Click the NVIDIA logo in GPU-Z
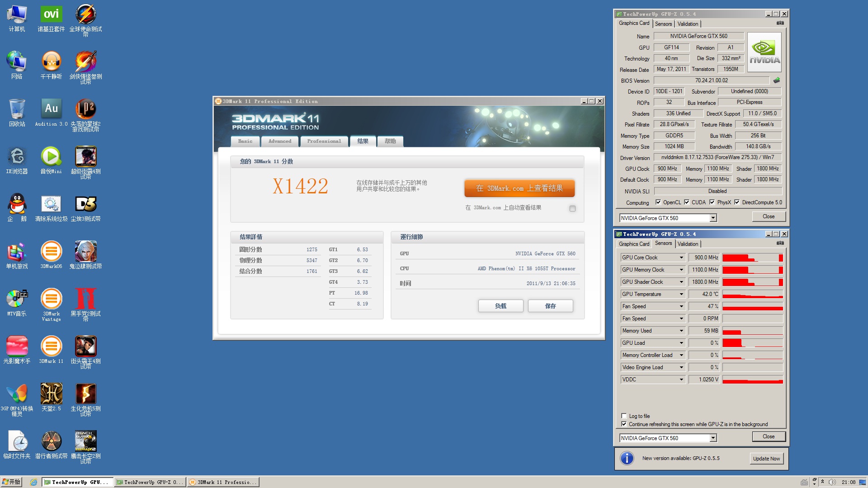The image size is (868, 488). [x=764, y=52]
